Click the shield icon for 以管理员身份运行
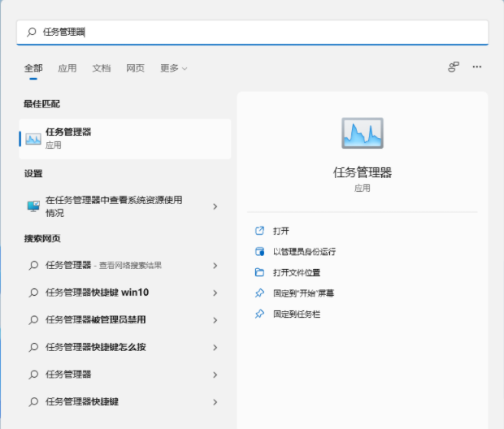Viewport: 504px width, 429px height. pos(259,252)
